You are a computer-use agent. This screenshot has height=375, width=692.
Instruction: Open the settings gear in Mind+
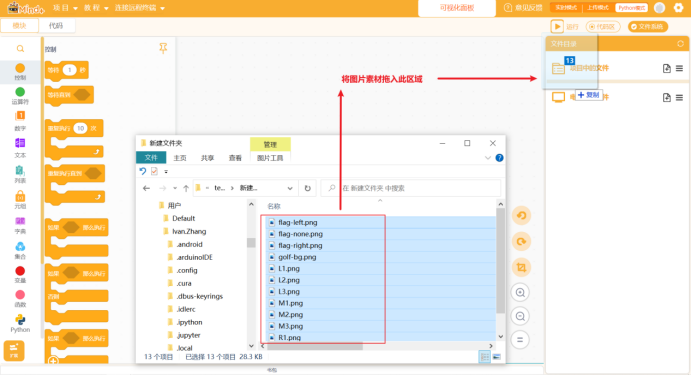click(x=679, y=8)
